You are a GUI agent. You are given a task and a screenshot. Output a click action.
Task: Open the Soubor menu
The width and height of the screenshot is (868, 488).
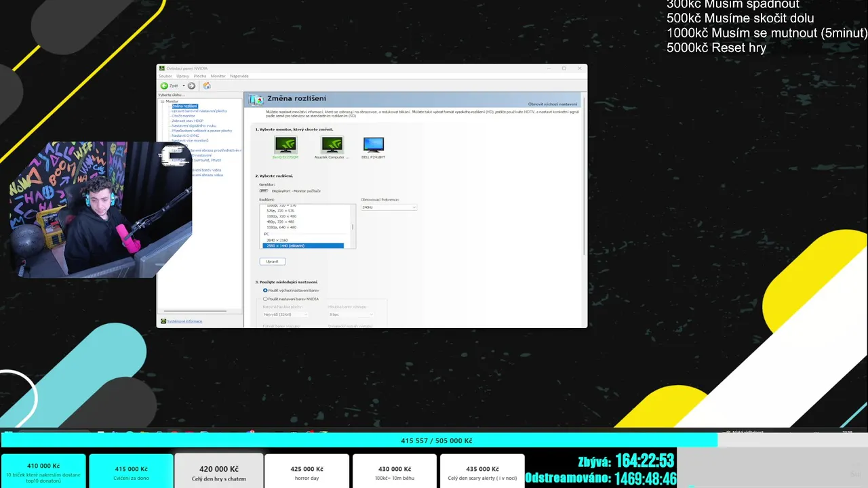[165, 76]
